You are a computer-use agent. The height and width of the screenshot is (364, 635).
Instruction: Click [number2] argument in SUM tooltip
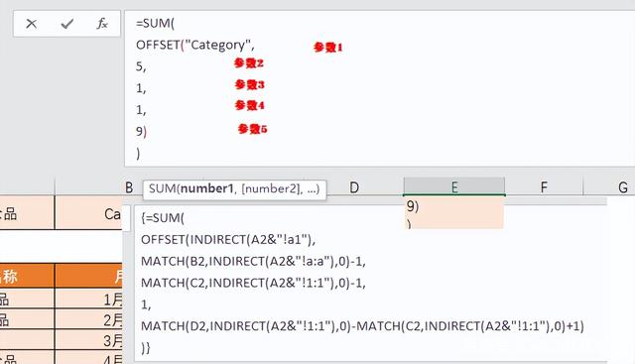[271, 188]
